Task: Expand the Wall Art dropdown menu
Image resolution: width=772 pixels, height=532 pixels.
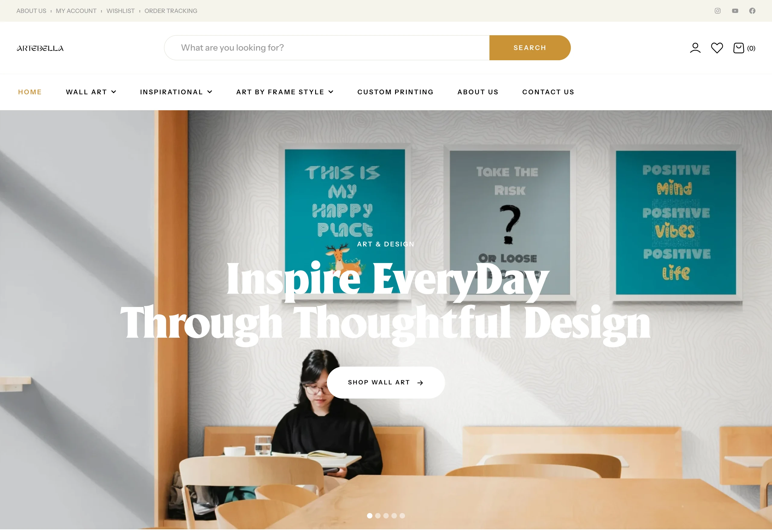Action: click(x=91, y=92)
